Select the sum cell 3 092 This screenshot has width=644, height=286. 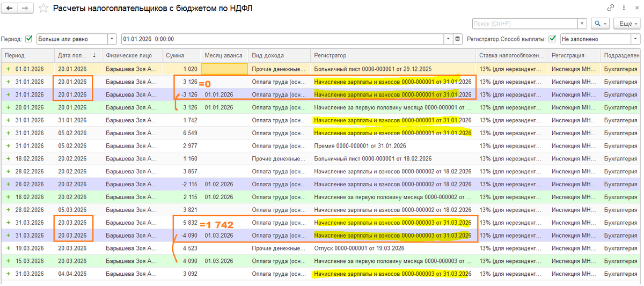181,274
